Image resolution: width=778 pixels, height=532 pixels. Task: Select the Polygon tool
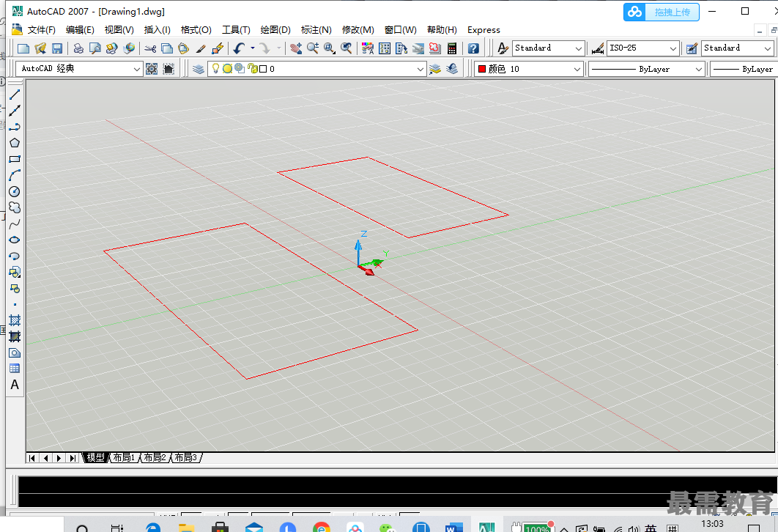click(15, 143)
